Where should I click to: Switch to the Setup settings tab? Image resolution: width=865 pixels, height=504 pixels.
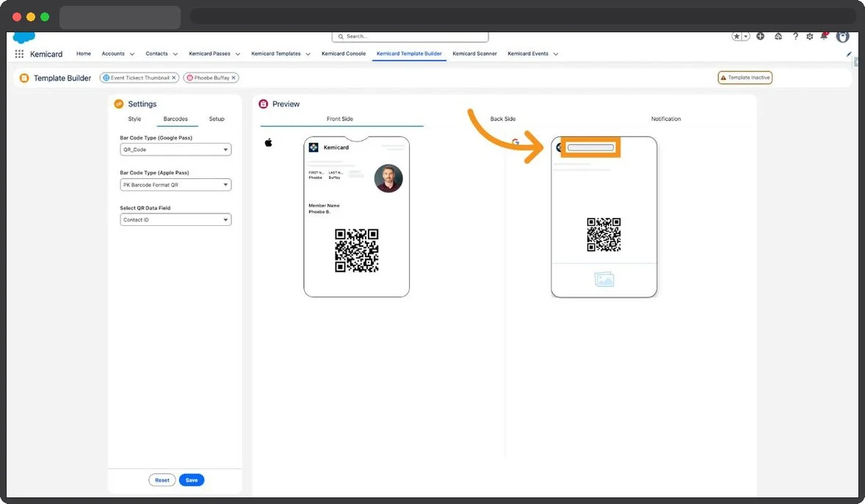[x=217, y=119]
